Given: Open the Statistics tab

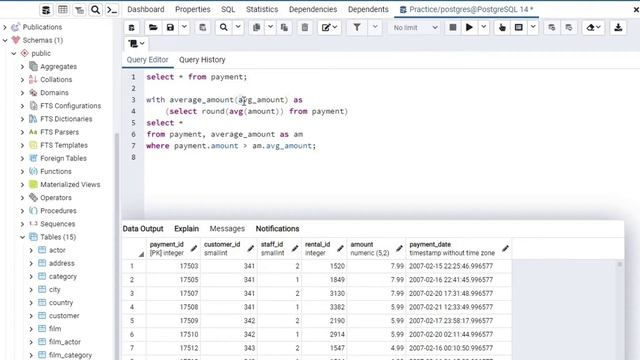Looking at the screenshot, I should (262, 9).
